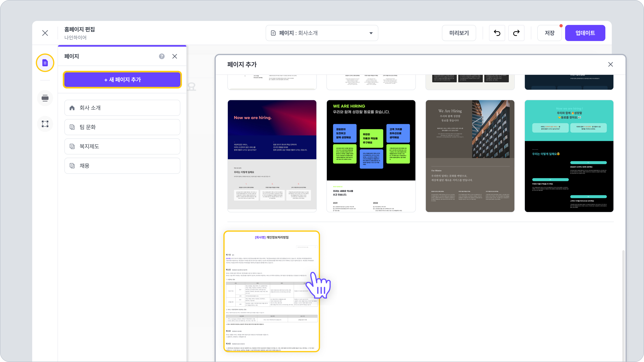Open the sections layout icon in sidebar
Image resolution: width=644 pixels, height=362 pixels.
click(x=45, y=98)
